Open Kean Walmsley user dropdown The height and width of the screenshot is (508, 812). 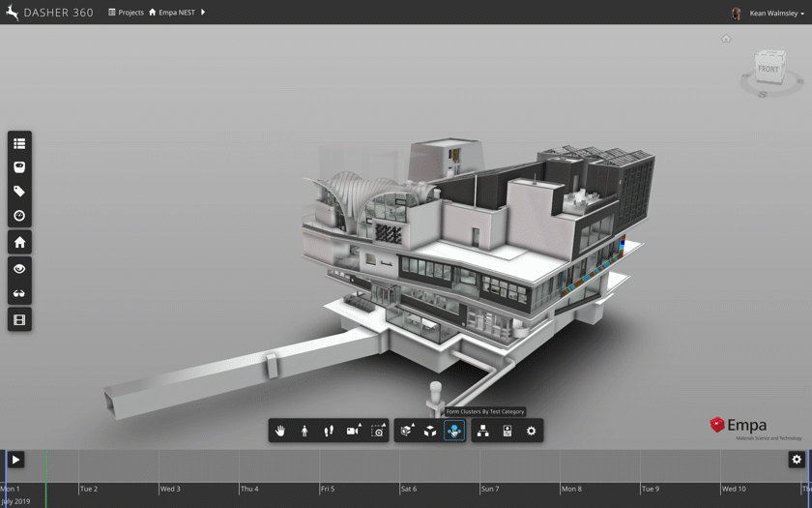click(775, 14)
